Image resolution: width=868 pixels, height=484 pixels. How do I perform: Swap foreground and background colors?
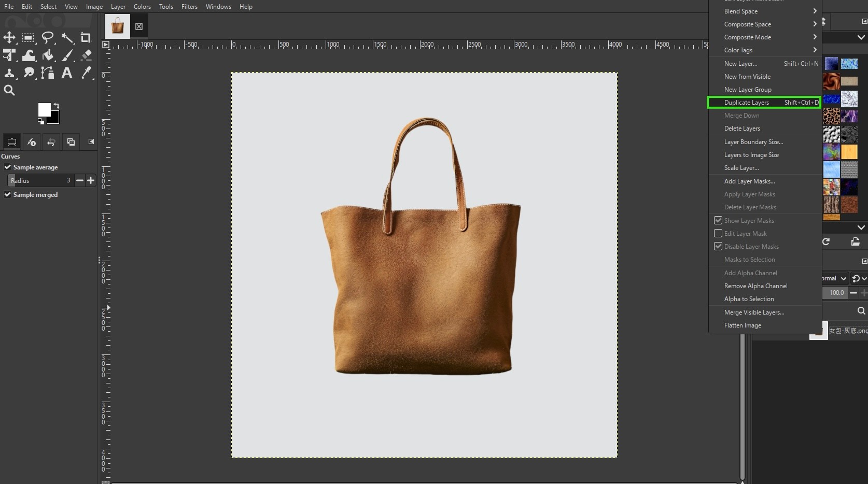pos(56,106)
